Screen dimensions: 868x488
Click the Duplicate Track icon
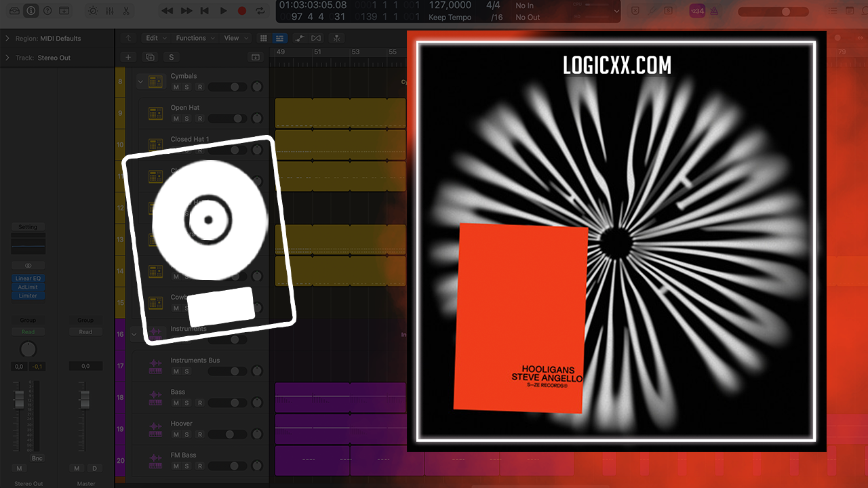tap(150, 58)
